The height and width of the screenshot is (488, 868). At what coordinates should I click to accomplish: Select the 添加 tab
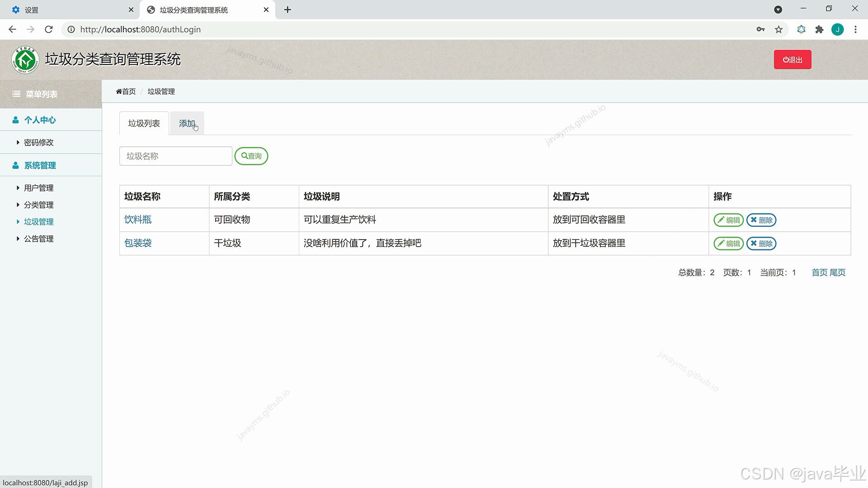(187, 123)
